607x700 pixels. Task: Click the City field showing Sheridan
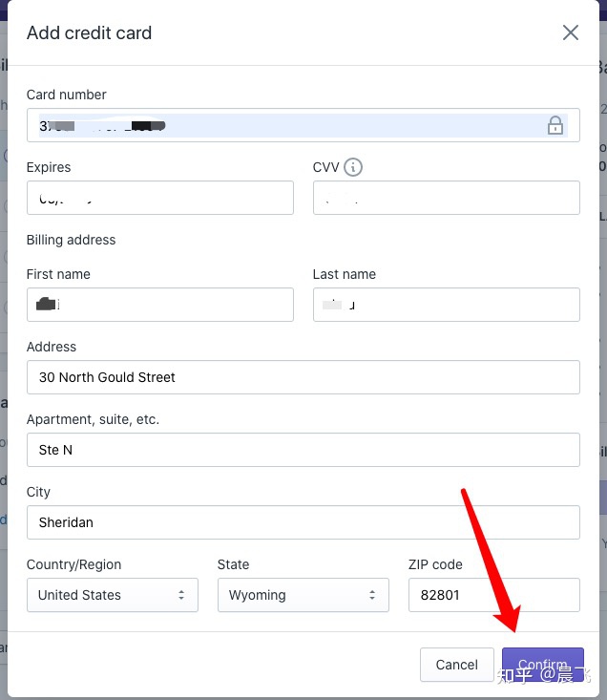point(303,522)
